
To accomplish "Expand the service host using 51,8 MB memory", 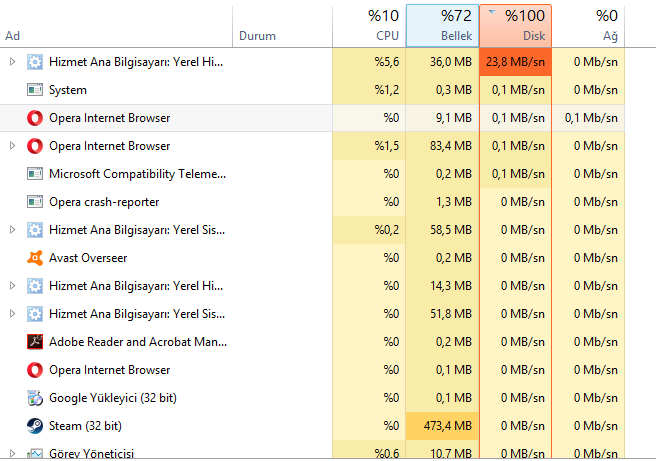I will click(x=13, y=314).
